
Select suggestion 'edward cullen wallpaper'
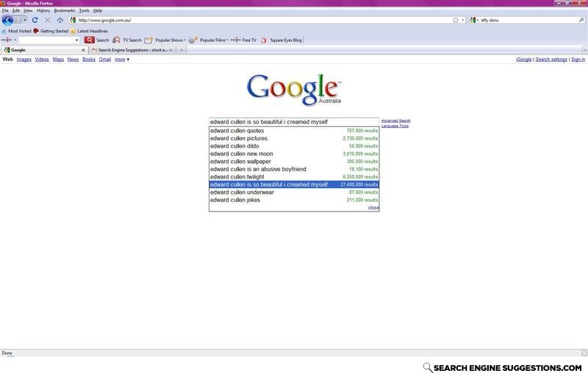tap(294, 162)
